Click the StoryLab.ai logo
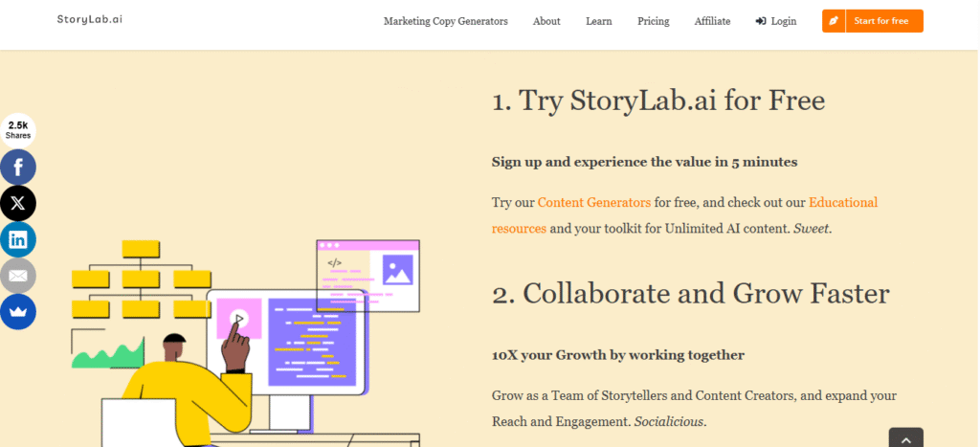Viewport: 980px width, 447px height. [x=90, y=20]
